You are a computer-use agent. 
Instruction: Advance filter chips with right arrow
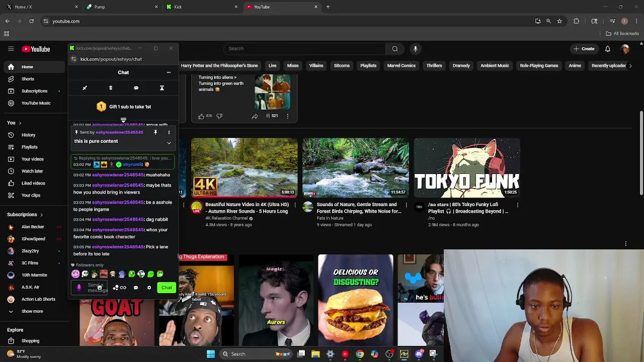(630, 66)
